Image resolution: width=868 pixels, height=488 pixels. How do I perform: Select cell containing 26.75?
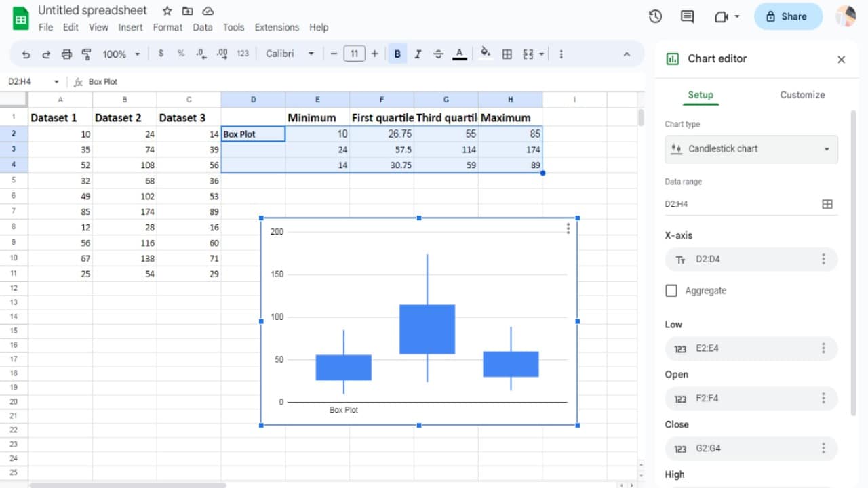pos(381,134)
